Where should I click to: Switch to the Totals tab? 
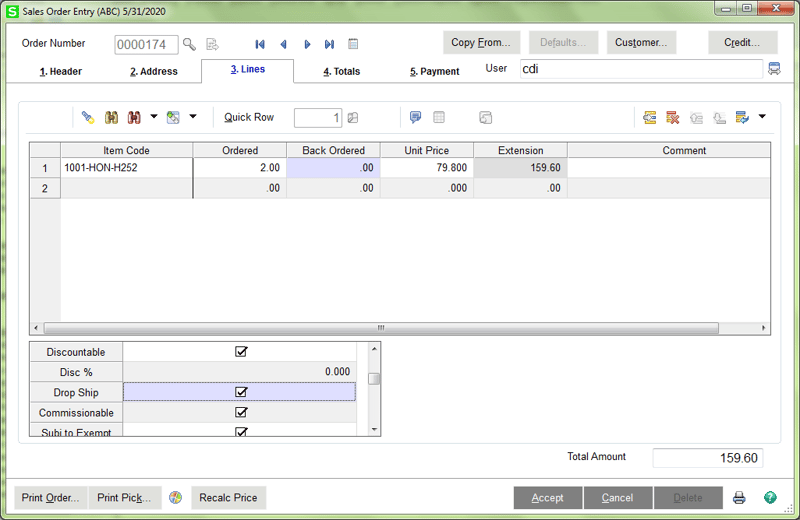point(341,71)
